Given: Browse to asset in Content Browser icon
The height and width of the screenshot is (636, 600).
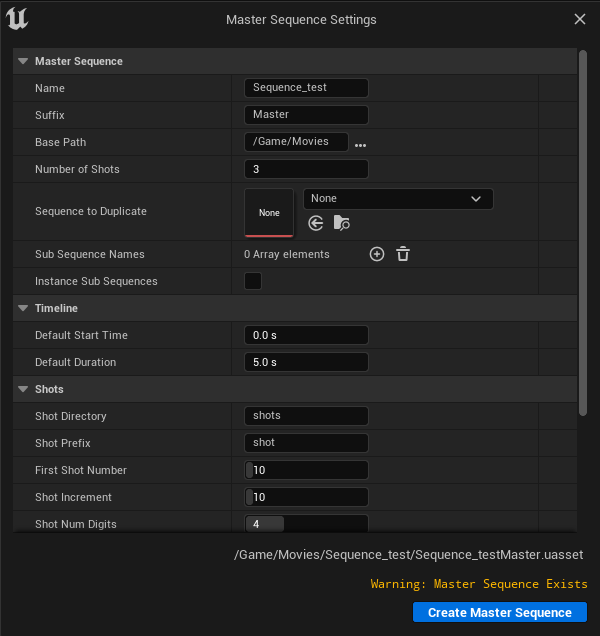Looking at the screenshot, I should point(342,223).
